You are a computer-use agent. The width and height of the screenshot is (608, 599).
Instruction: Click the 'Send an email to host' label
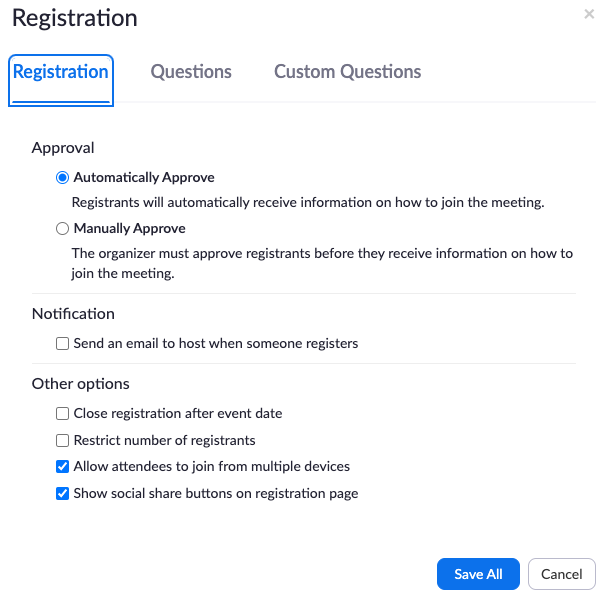pos(216,344)
